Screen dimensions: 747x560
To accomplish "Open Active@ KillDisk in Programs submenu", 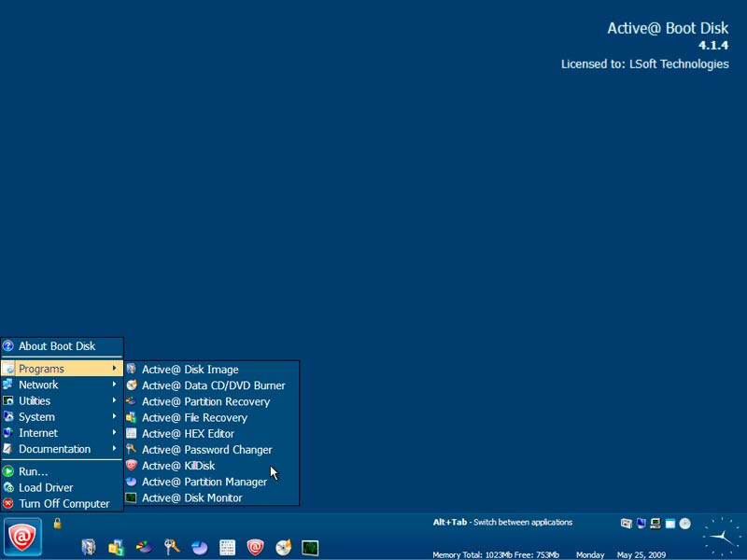I will (212, 466).
